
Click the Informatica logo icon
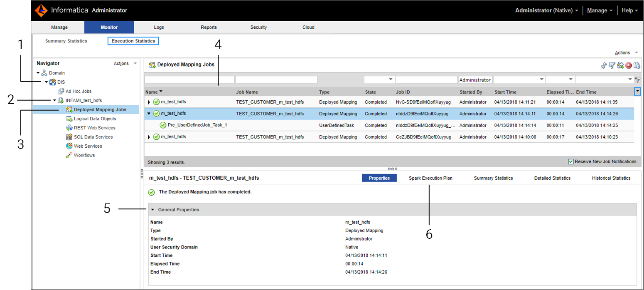(41, 10)
